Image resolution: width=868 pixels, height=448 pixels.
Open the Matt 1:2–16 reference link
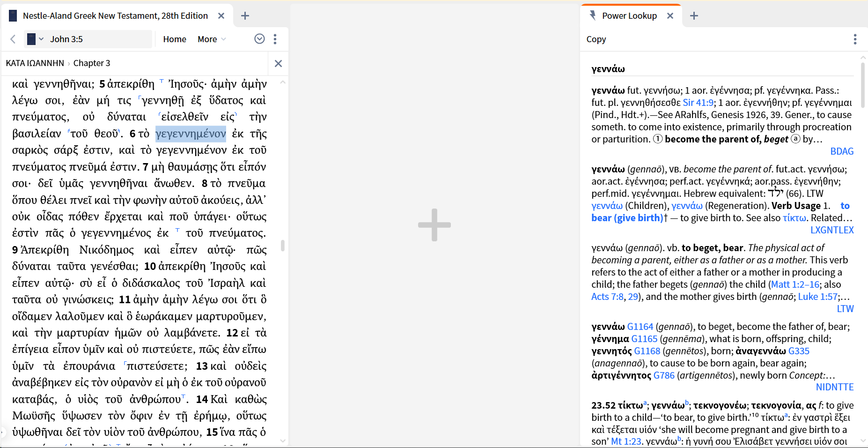click(795, 284)
